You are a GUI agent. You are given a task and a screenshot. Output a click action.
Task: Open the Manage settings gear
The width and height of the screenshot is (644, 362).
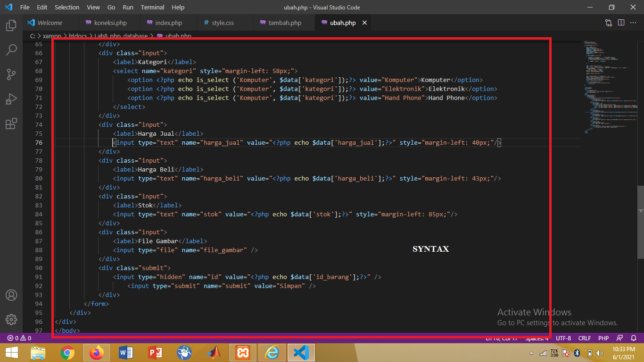pos(11,320)
